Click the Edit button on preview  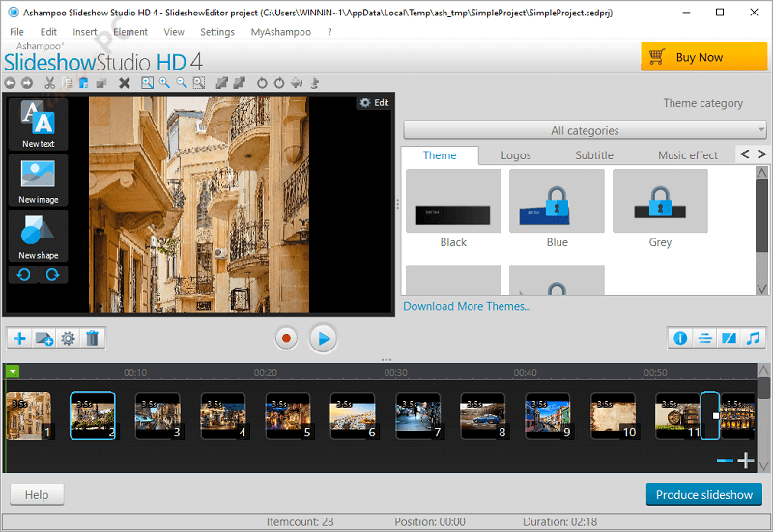tap(374, 102)
